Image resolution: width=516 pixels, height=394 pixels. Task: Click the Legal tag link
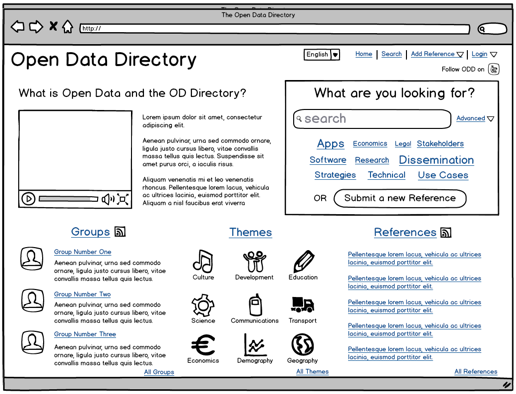[x=403, y=144]
